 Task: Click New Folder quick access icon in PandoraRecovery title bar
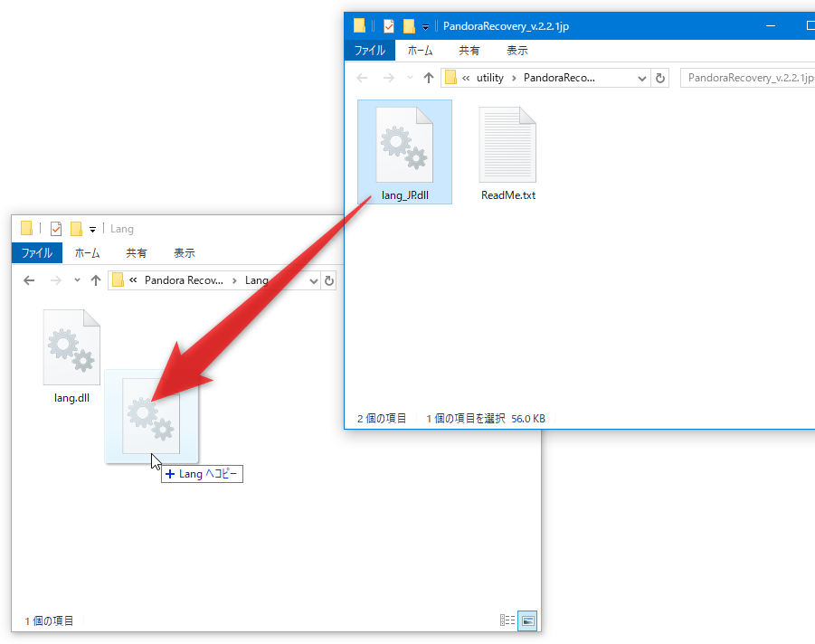(409, 26)
